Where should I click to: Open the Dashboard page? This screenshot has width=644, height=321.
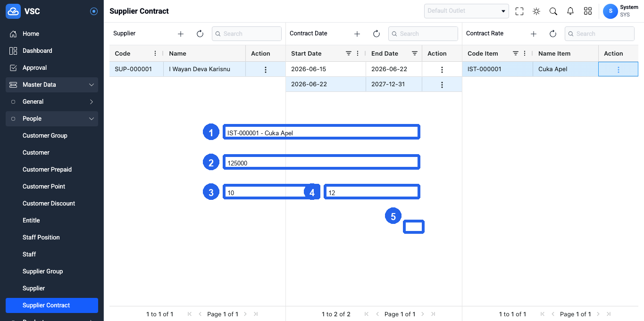pos(52,51)
